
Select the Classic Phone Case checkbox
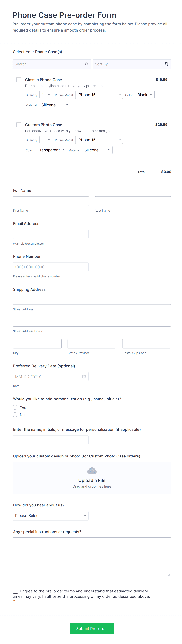click(19, 80)
